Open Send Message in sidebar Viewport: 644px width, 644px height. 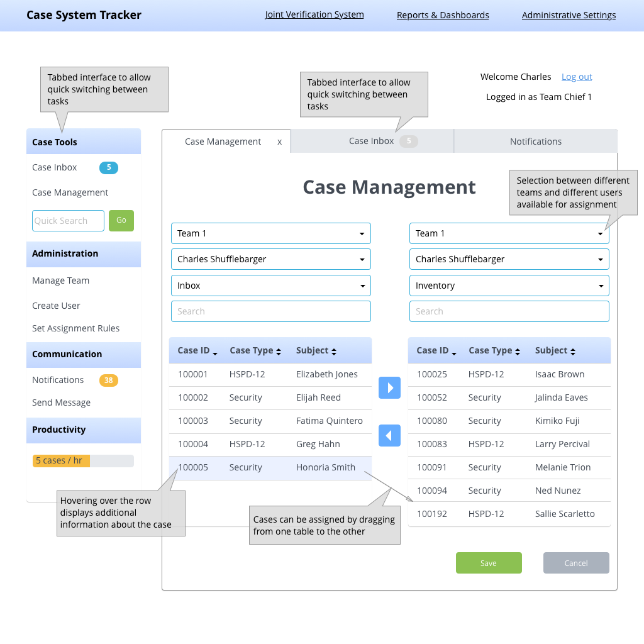[61, 403]
